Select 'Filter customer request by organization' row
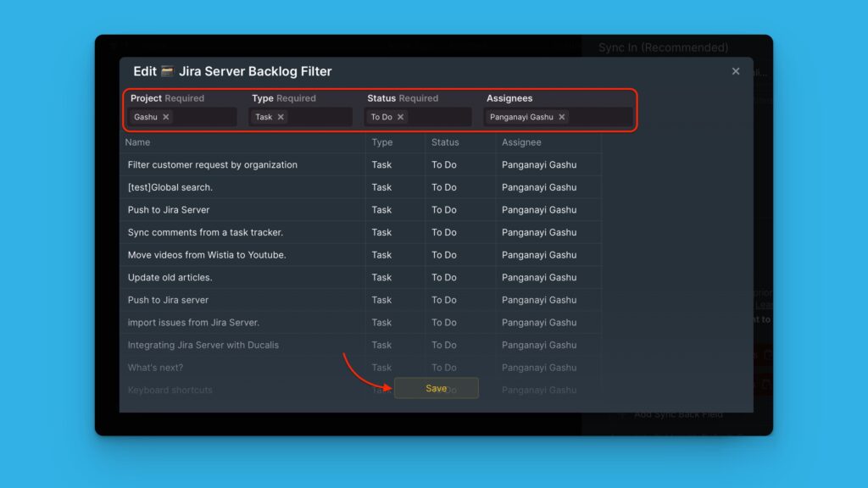Viewport: 868px width, 488px height. click(x=360, y=165)
